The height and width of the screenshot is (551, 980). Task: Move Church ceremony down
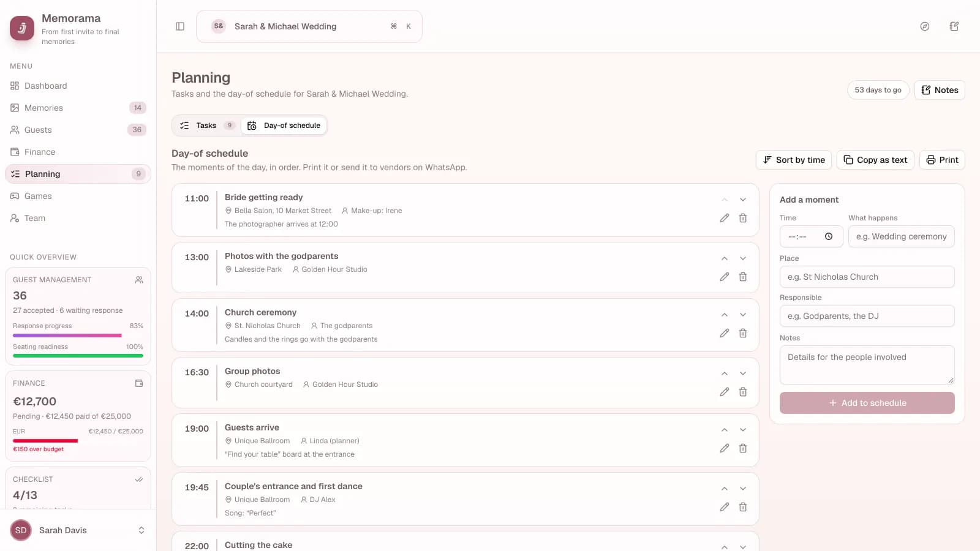743,315
